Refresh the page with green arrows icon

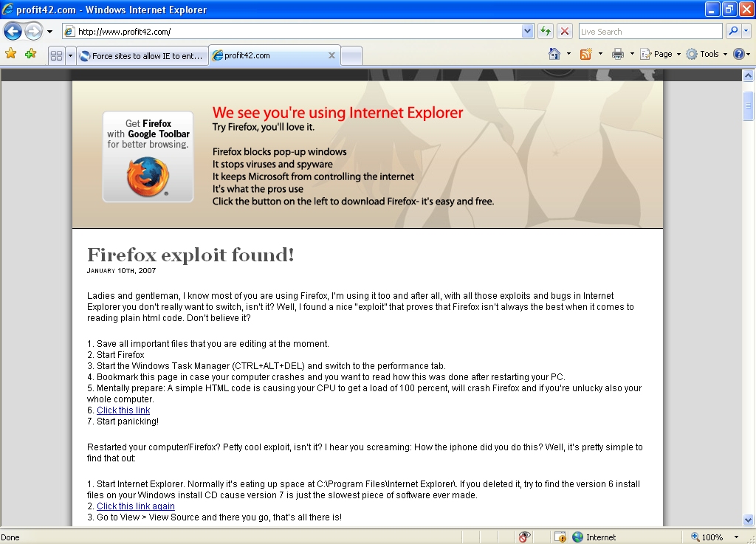[x=546, y=32]
